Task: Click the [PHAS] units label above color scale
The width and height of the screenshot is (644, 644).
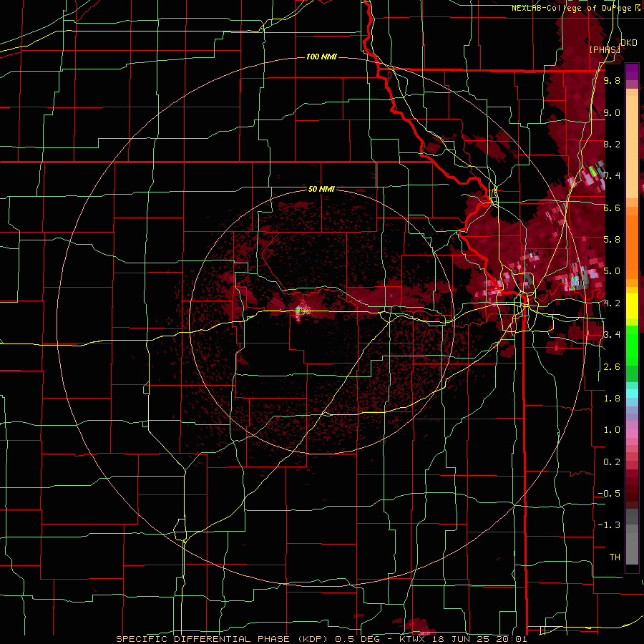Action: click(605, 49)
